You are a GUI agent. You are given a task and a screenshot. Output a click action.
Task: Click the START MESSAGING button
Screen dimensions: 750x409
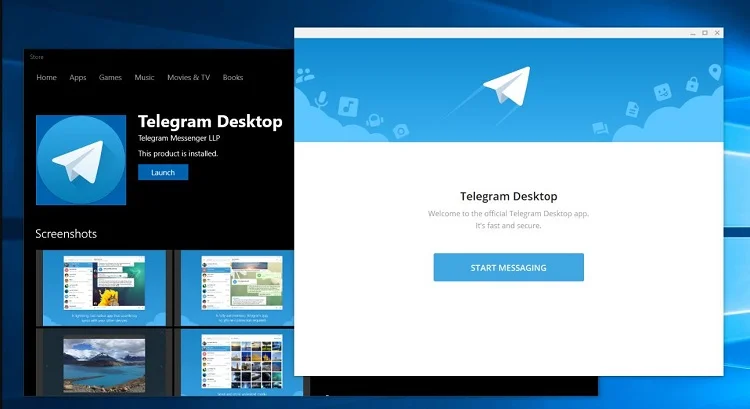click(508, 267)
